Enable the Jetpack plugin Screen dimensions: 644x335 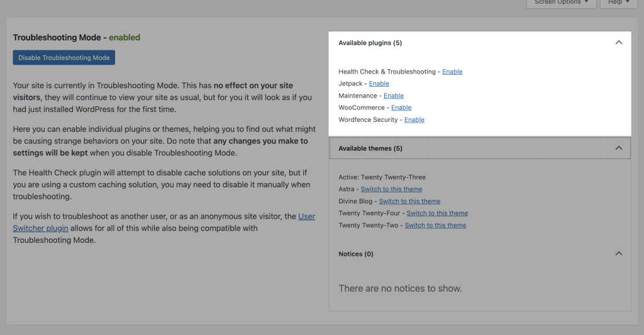379,84
